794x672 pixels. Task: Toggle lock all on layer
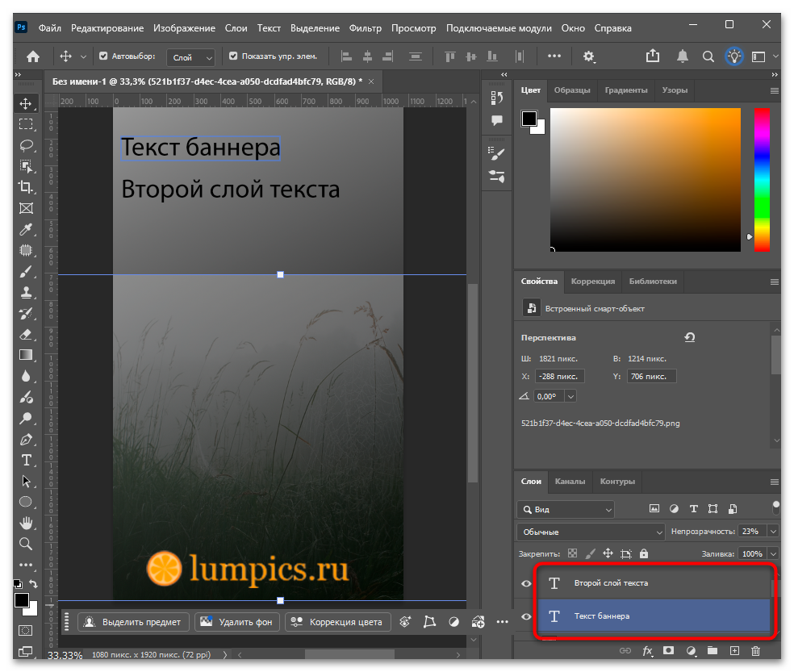coord(644,553)
